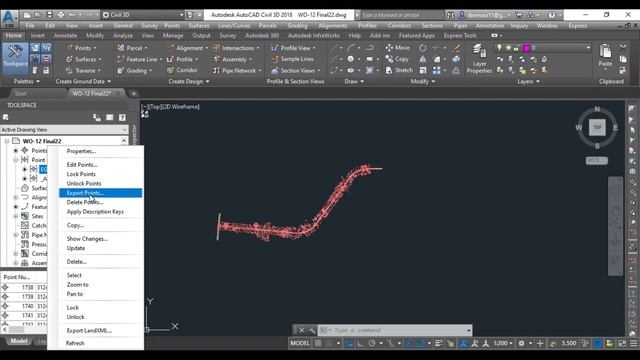Open the Civil 3D workspace dropdown
The width and height of the screenshot is (640, 360).
pyautogui.click(x=142, y=15)
